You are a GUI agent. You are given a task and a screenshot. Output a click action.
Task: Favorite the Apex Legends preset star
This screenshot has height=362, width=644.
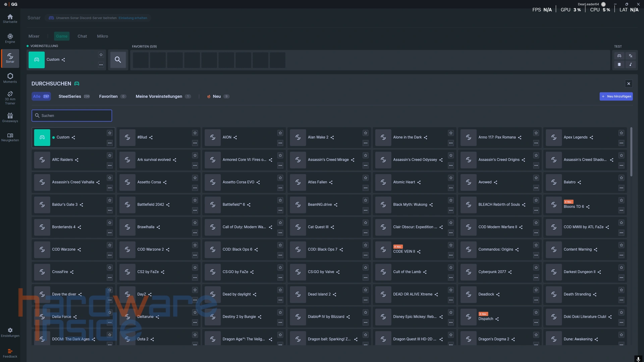tap(621, 133)
